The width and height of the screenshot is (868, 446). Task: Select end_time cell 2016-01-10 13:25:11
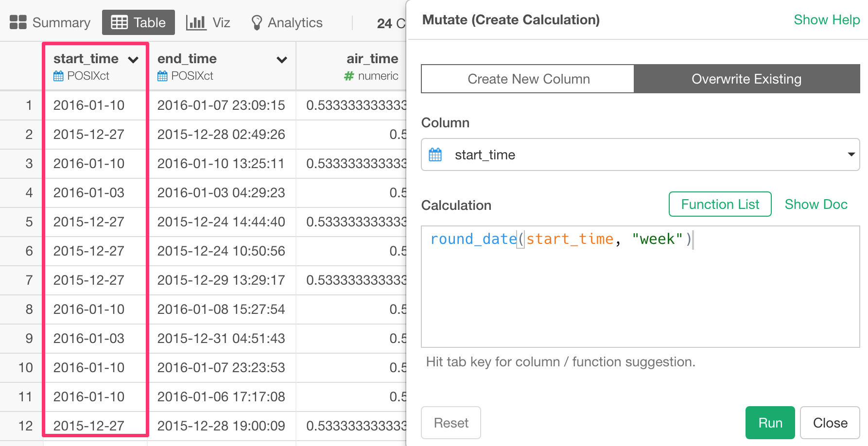tap(221, 163)
